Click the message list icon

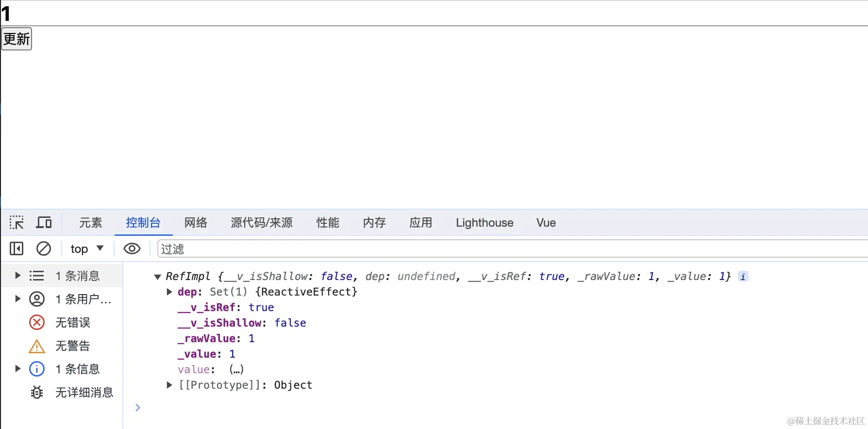click(36, 276)
